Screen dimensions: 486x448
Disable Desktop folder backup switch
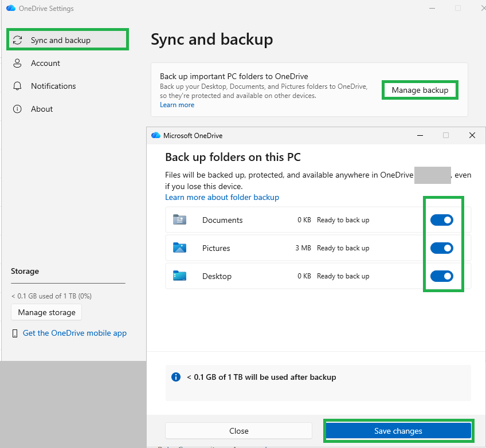(442, 276)
